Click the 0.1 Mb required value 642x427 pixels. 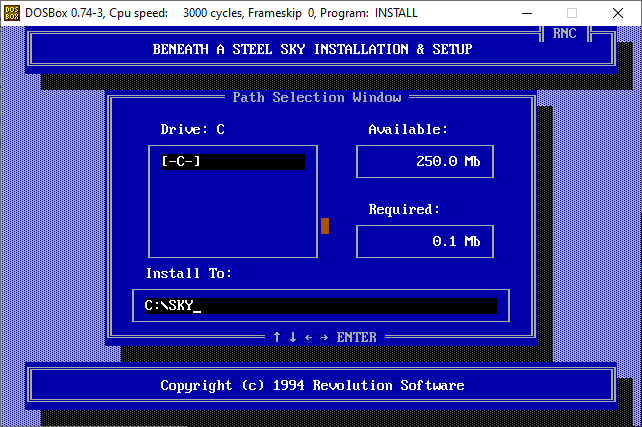456,241
